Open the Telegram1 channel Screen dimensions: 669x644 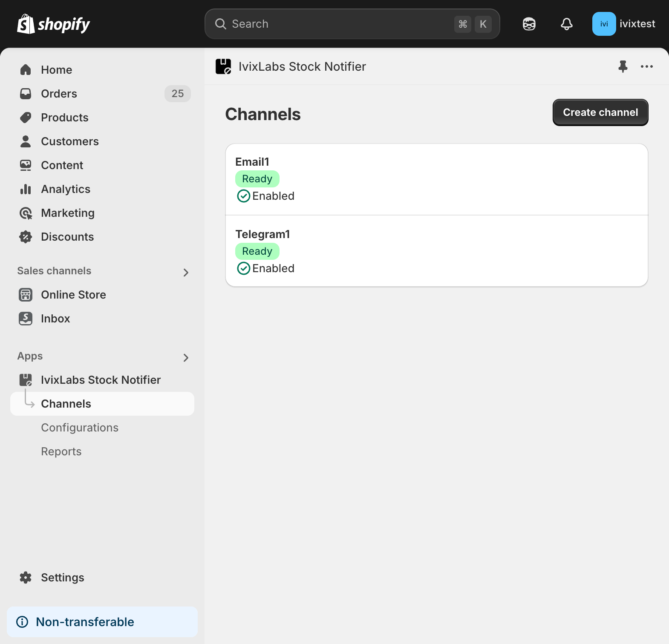point(437,251)
